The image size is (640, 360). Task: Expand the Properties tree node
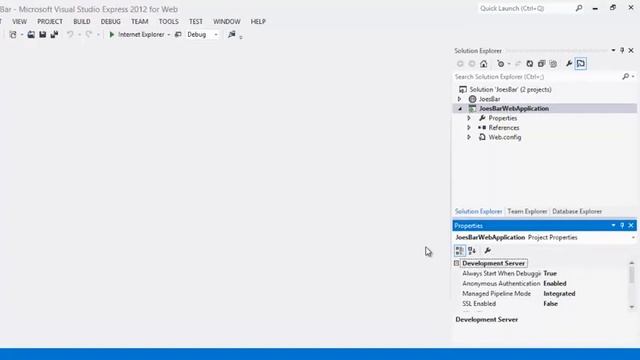pos(469,118)
